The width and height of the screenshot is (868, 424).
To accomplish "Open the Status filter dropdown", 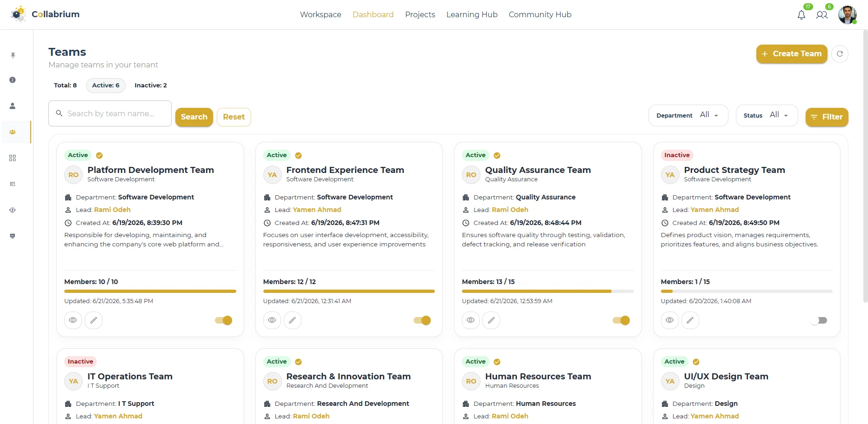I will [767, 115].
